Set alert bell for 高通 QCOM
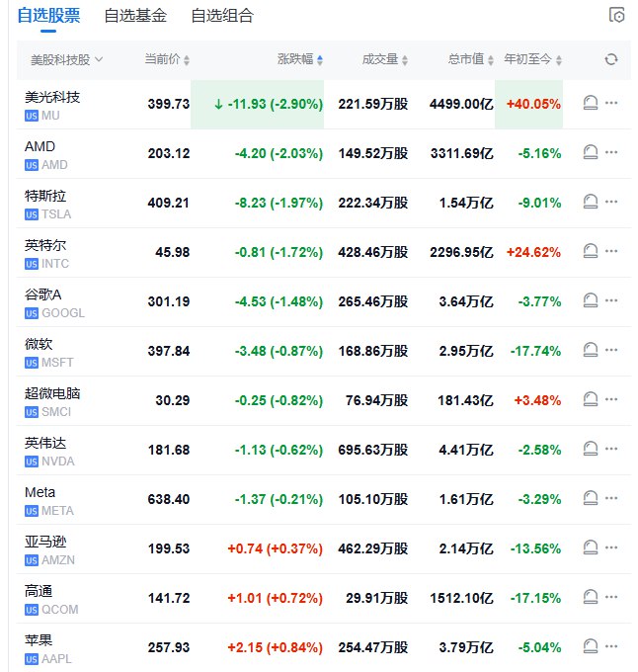 [x=591, y=597]
